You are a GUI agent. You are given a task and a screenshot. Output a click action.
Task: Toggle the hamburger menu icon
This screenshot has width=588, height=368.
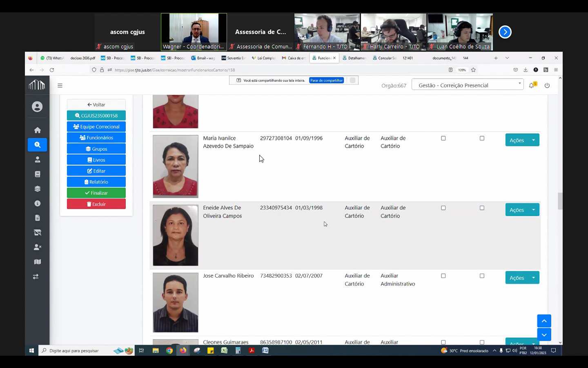tap(60, 85)
